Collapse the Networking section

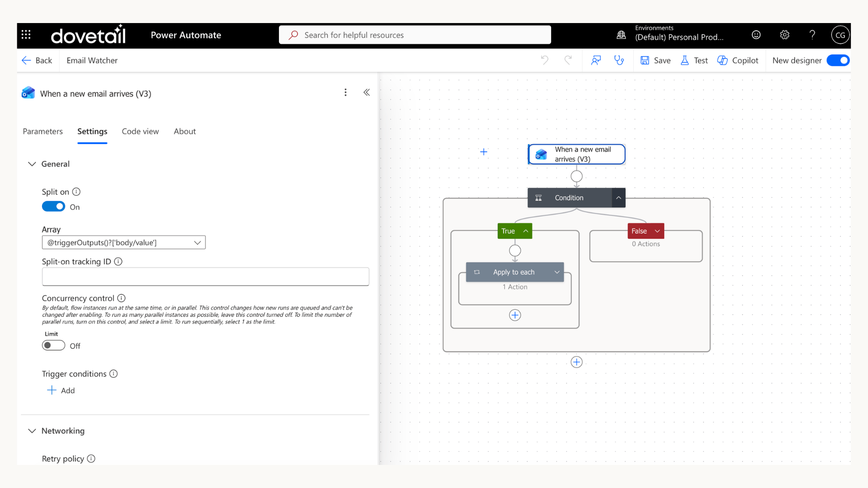[32, 431]
